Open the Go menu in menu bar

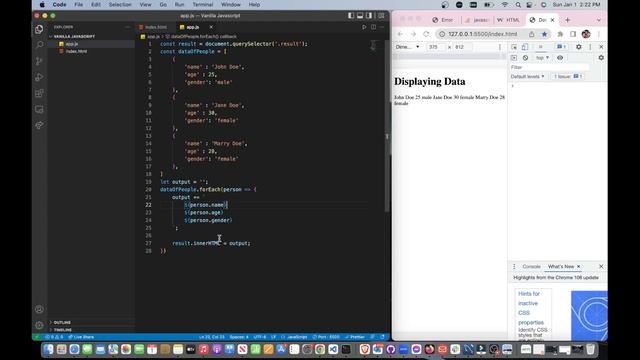[163, 4]
